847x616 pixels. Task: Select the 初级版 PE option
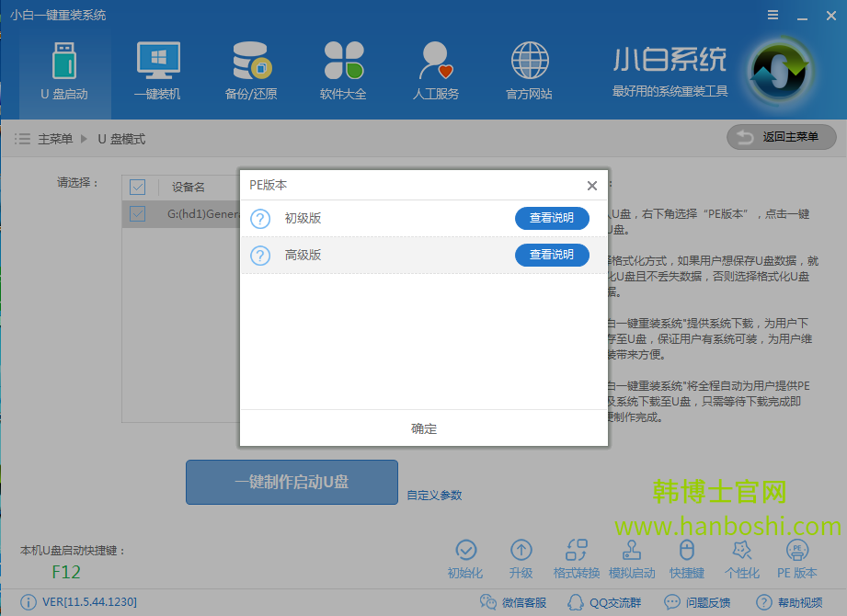(303, 218)
